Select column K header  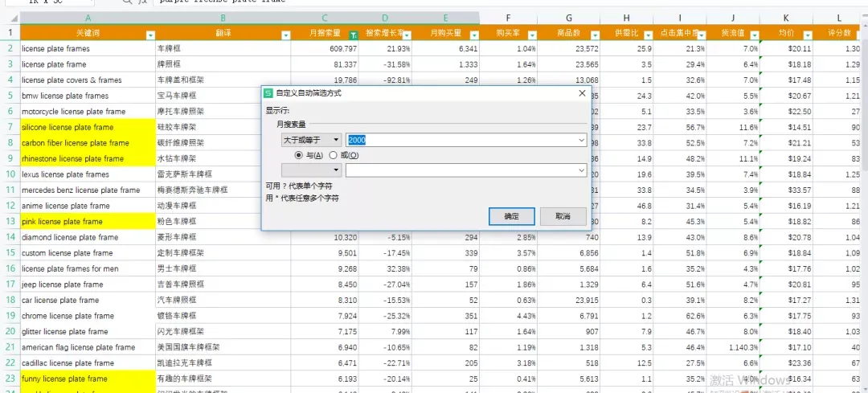(786, 18)
